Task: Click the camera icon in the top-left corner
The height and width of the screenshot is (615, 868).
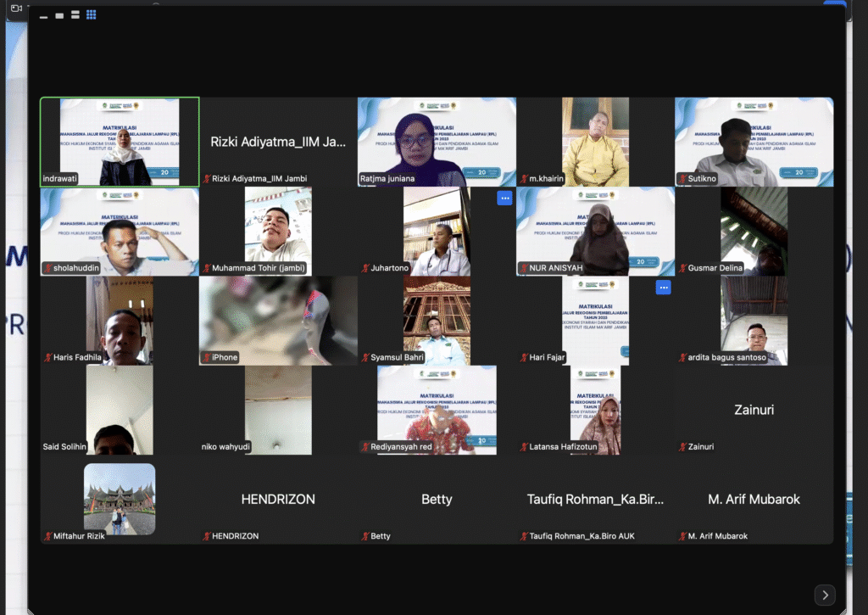Action: (16, 8)
